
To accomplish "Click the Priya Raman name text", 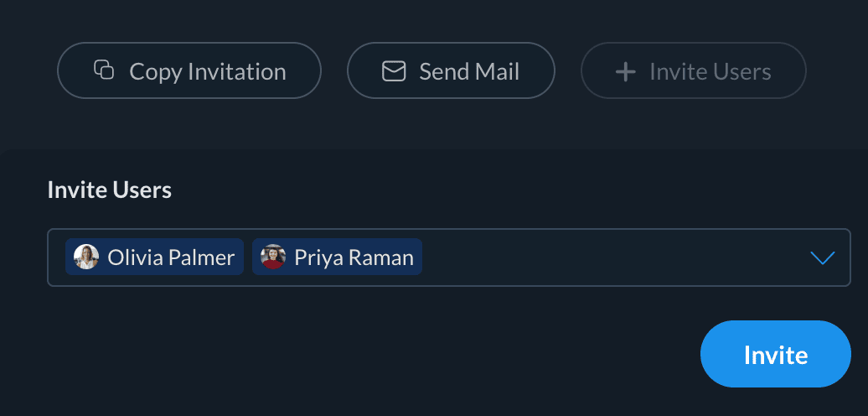I will pyautogui.click(x=354, y=257).
